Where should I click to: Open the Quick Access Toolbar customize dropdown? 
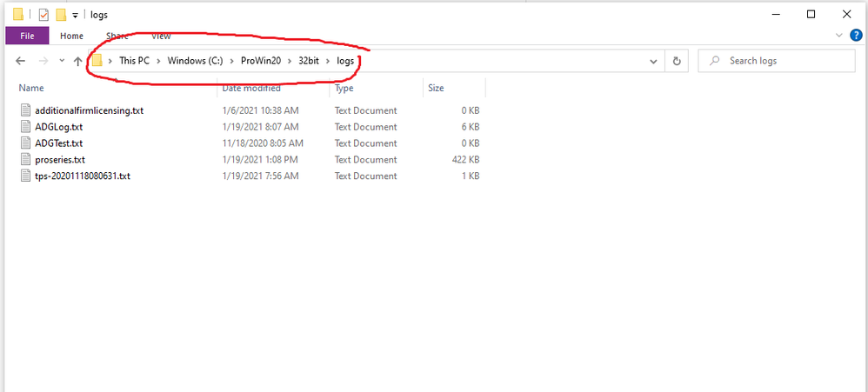(76, 16)
